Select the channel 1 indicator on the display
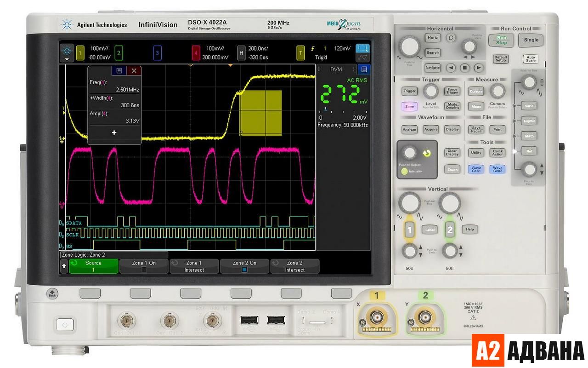Viewport: 588px width, 368px height. coord(80,53)
